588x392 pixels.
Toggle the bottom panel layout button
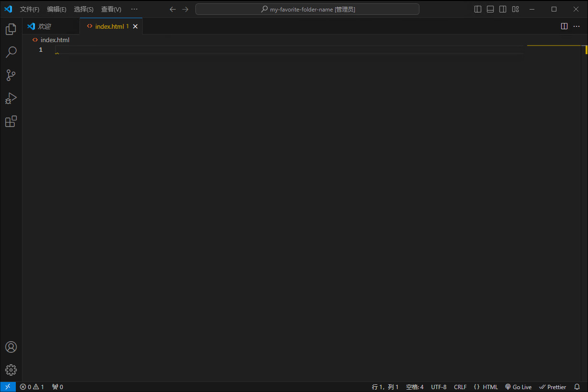coord(490,9)
